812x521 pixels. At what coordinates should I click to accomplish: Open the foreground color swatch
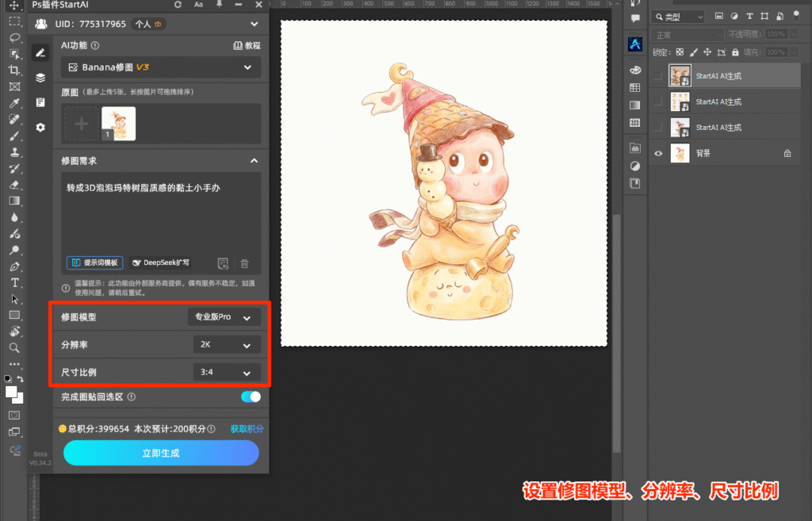(x=10, y=392)
